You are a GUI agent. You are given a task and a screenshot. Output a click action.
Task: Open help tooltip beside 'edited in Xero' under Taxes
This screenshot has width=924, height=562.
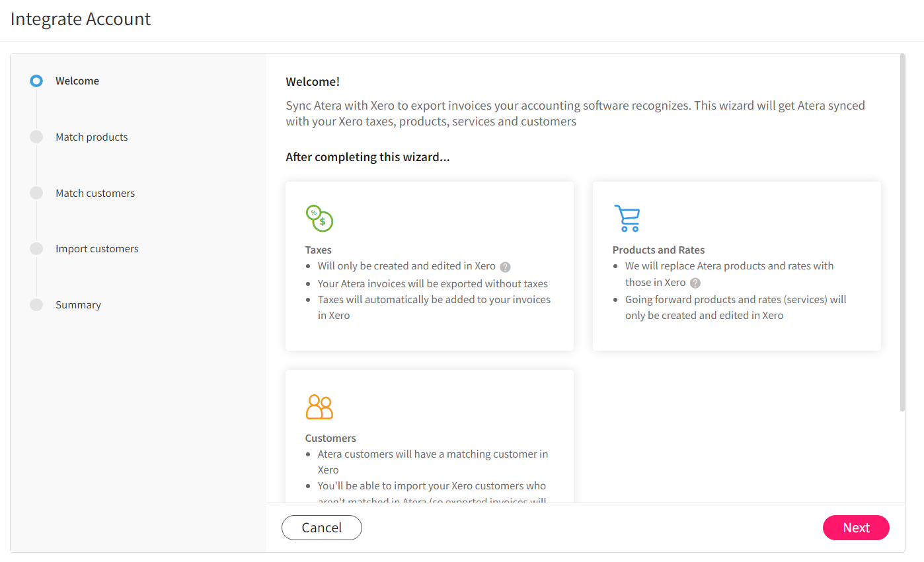point(505,267)
